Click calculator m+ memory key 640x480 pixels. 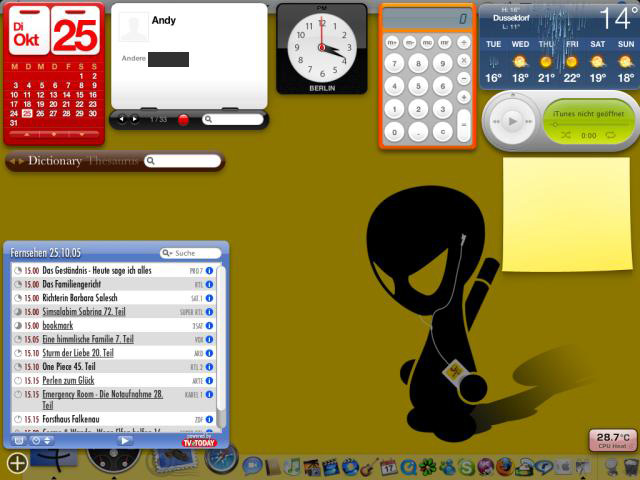coord(392,42)
